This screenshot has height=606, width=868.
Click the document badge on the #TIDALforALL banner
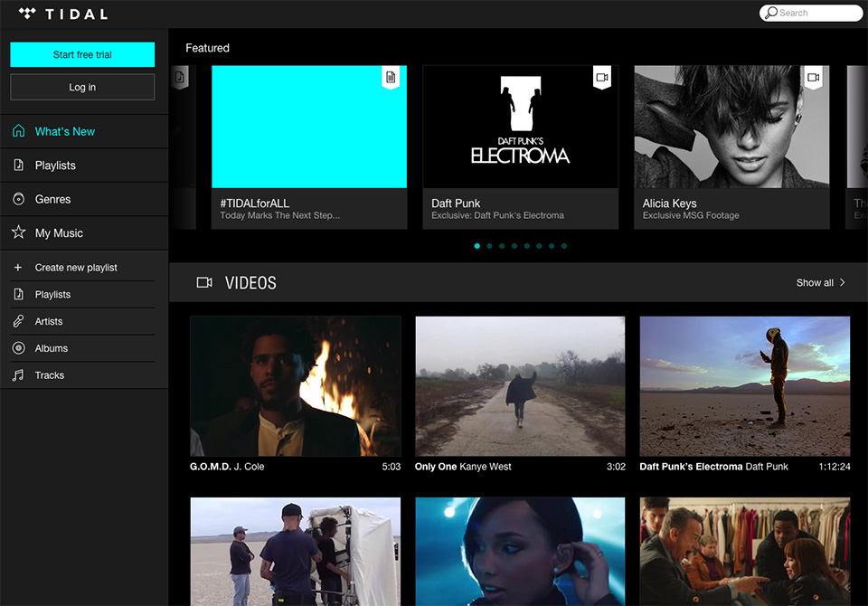pyautogui.click(x=391, y=78)
